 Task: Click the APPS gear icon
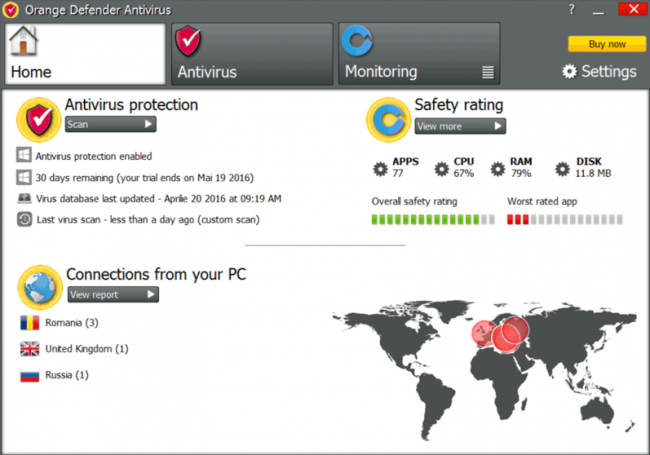380,169
